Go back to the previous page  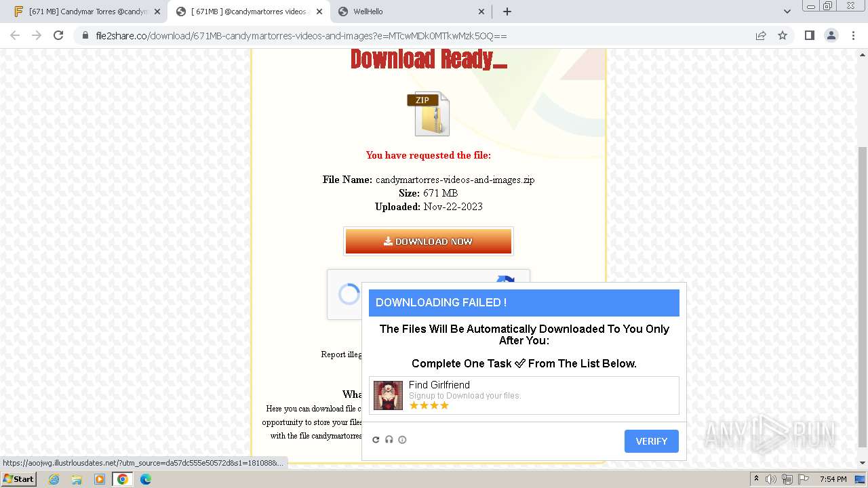click(x=15, y=35)
